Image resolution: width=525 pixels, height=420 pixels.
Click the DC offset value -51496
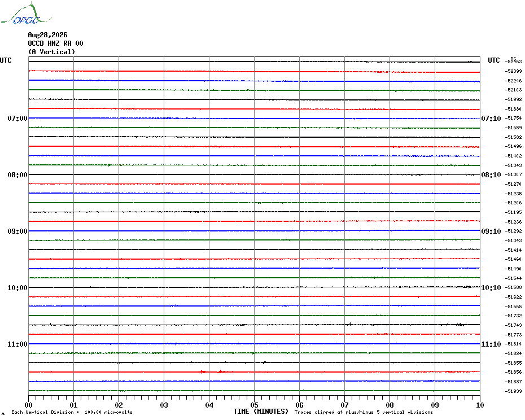click(514, 146)
